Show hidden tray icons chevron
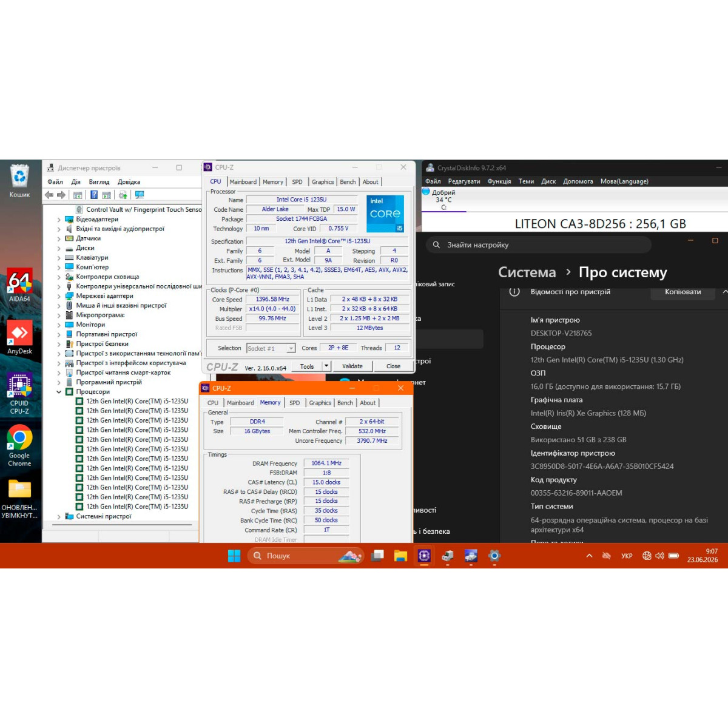The image size is (728, 728). [x=589, y=556]
